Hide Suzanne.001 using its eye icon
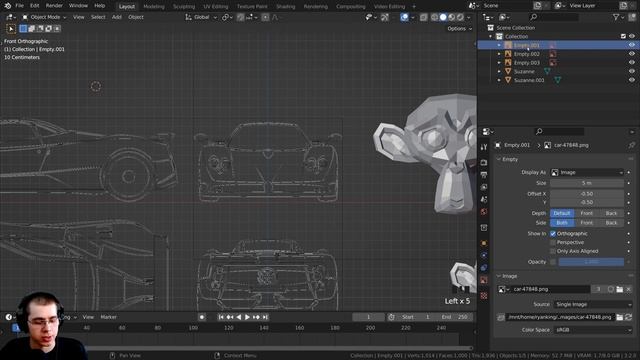Viewport: 640px width, 360px height. [631, 80]
